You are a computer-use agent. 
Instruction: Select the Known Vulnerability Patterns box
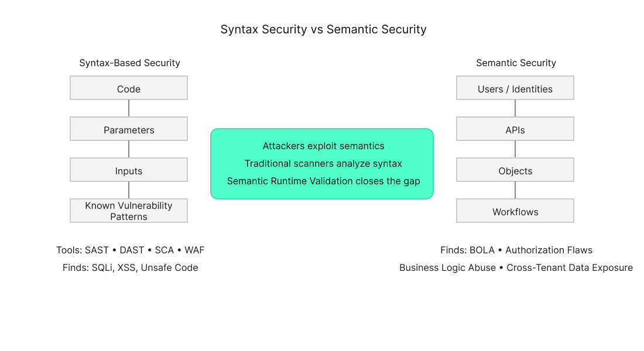click(x=129, y=211)
